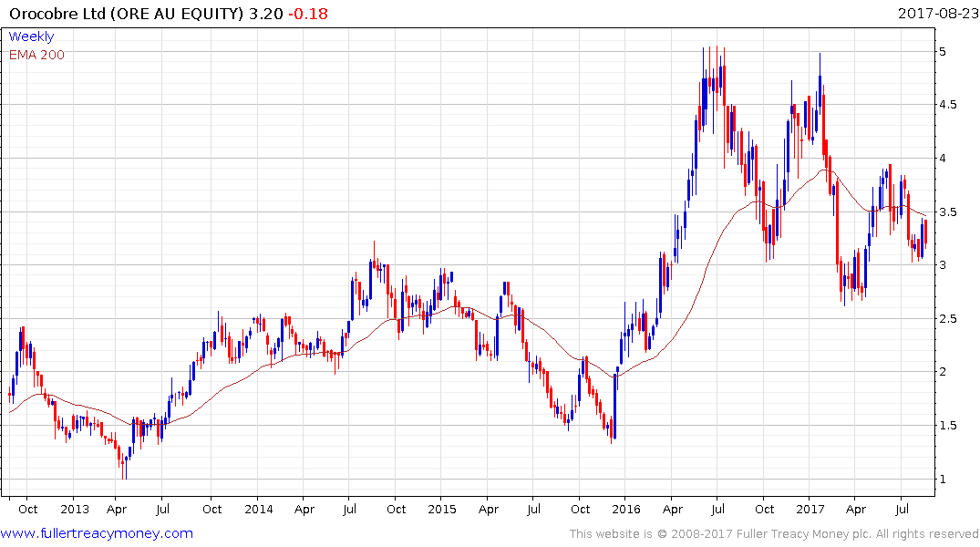Click the x-axis label 2017
The image size is (980, 547).
[810, 509]
